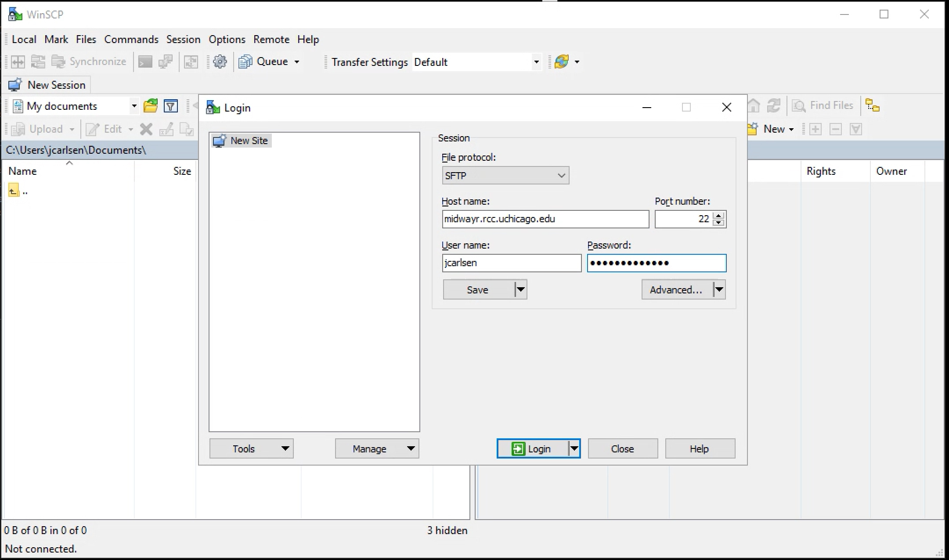Open the File protocol SFTP dropdown
949x560 pixels.
505,175
